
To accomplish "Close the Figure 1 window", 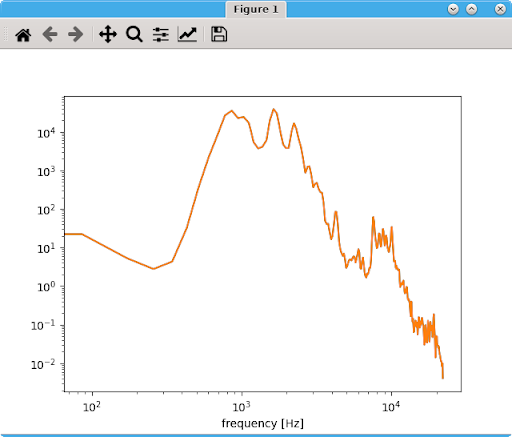I will click(x=500, y=9).
